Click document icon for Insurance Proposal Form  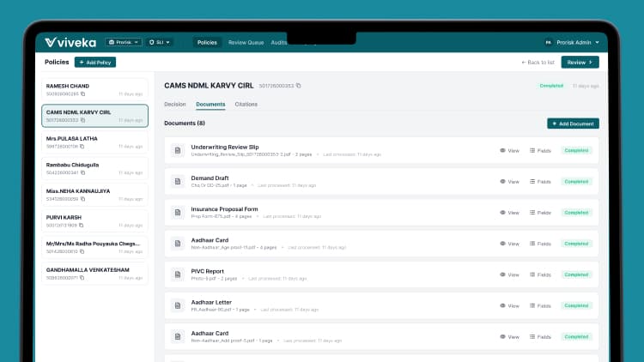(x=178, y=213)
